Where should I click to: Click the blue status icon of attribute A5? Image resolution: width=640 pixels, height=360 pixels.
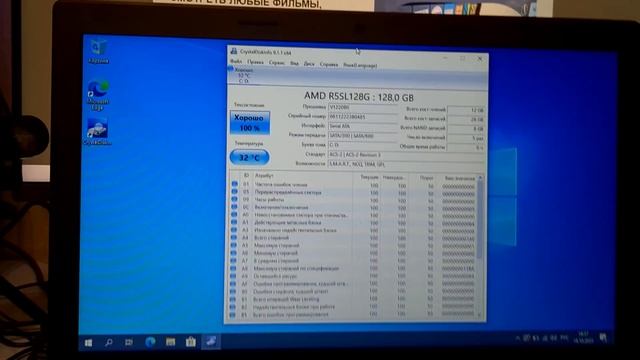(233, 245)
